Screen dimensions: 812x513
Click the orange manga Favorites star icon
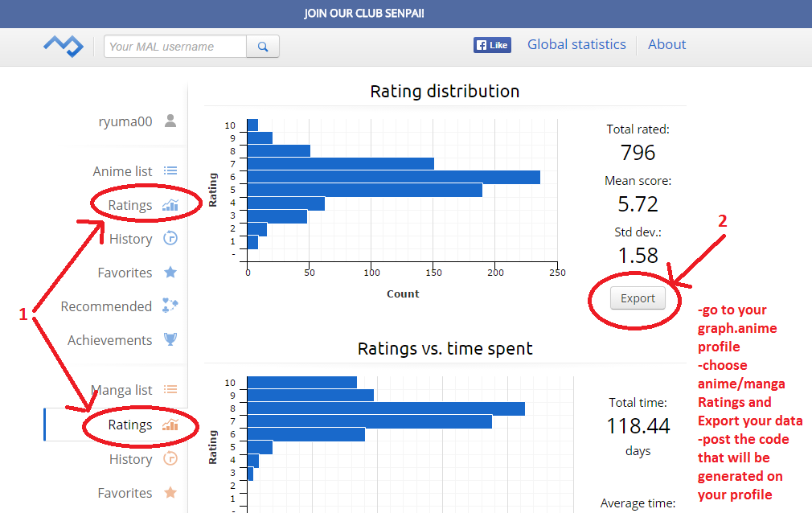click(x=170, y=493)
